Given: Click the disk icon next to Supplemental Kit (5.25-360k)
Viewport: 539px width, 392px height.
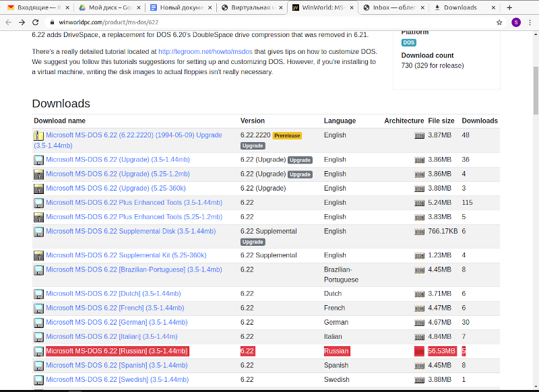Looking at the screenshot, I should click(39, 256).
